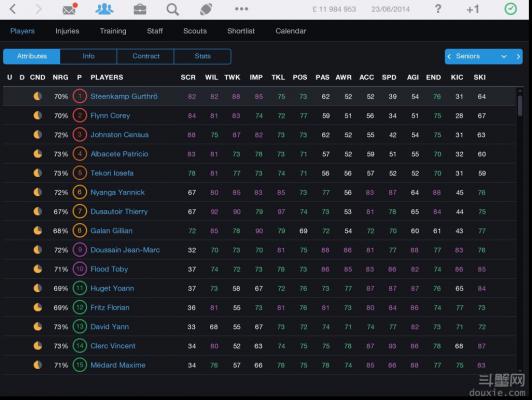532x400 pixels.
Task: Open the rugby ball matches icon
Action: pyautogui.click(x=206, y=9)
